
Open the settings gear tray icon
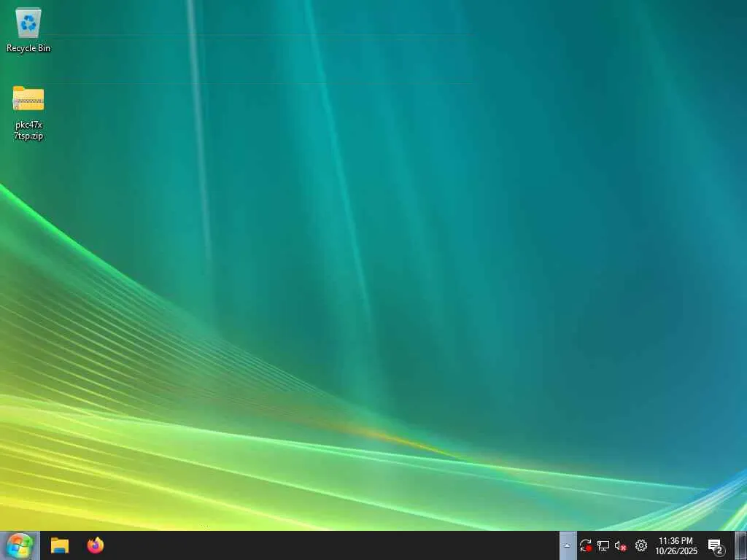(x=641, y=545)
